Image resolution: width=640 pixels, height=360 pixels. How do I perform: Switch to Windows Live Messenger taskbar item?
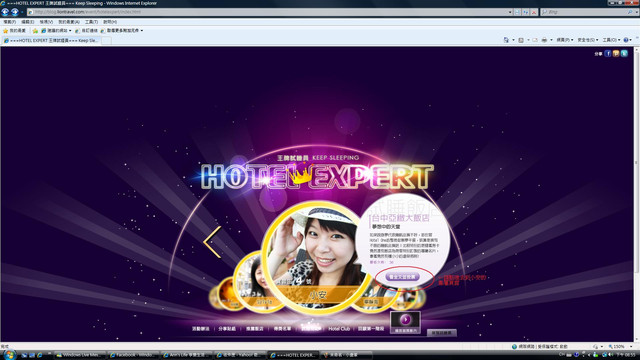[x=79, y=355]
